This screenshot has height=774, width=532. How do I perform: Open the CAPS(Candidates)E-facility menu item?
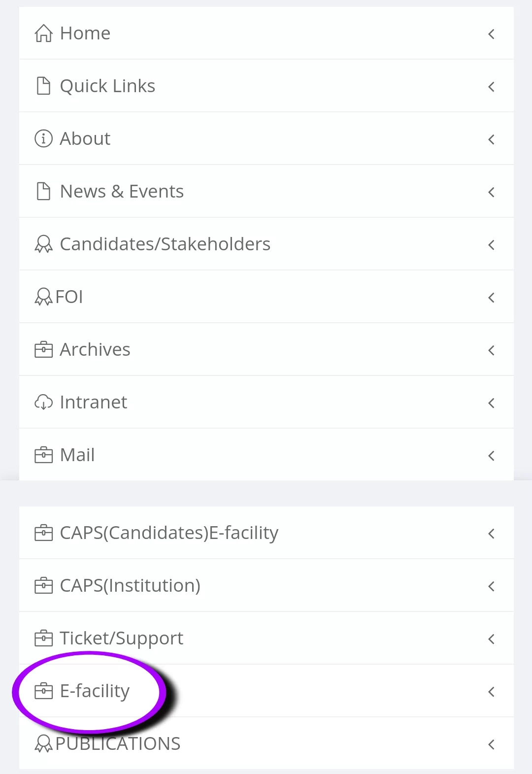(x=169, y=533)
